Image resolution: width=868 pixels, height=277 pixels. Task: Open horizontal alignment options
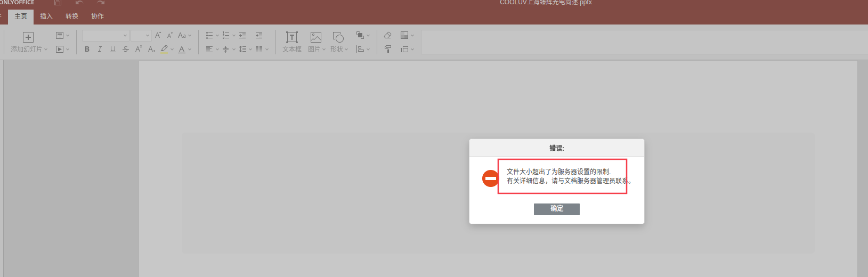point(212,49)
